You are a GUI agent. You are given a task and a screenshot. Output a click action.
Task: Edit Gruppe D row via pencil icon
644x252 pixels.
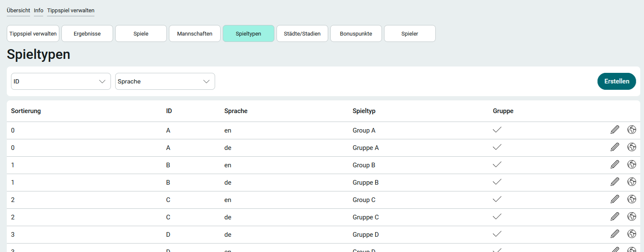615,234
